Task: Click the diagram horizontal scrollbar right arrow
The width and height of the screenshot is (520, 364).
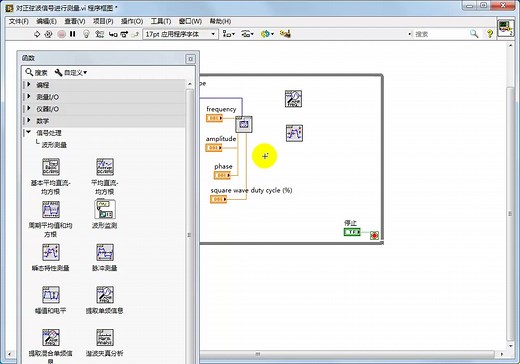Action: point(502,354)
